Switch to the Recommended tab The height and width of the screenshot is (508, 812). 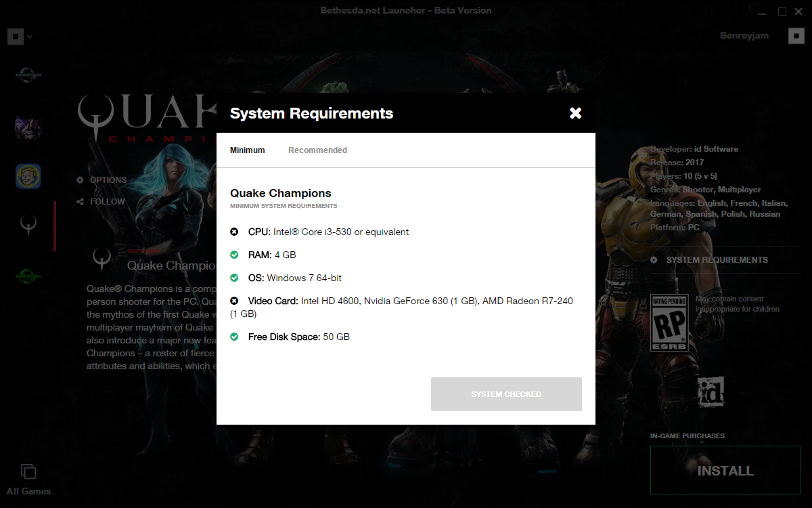coord(317,150)
